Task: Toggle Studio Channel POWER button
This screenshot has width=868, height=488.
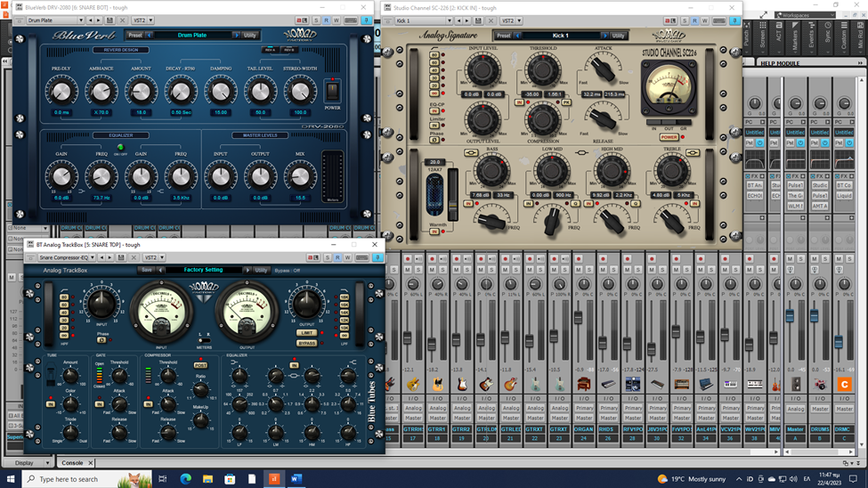Action: tap(669, 137)
